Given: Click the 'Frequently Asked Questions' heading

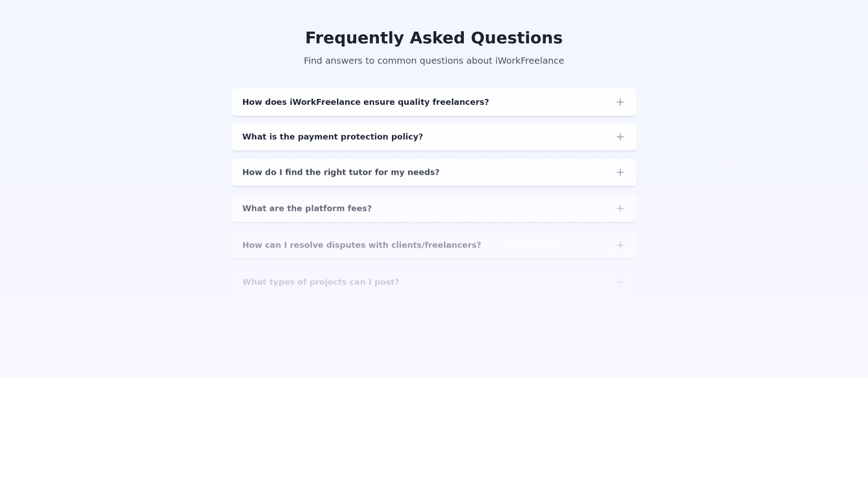Looking at the screenshot, I should 434,38.
